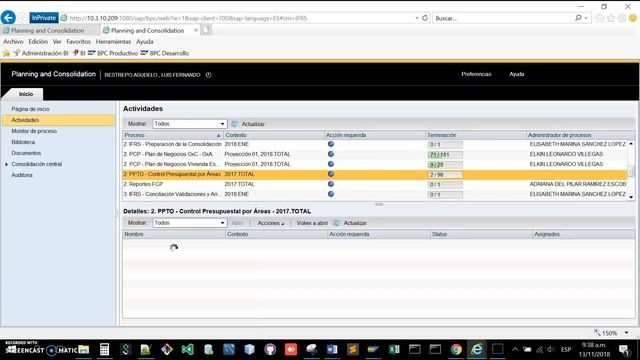Select the Inicio tab
Viewport: 640px width, 360px height.
(26, 94)
